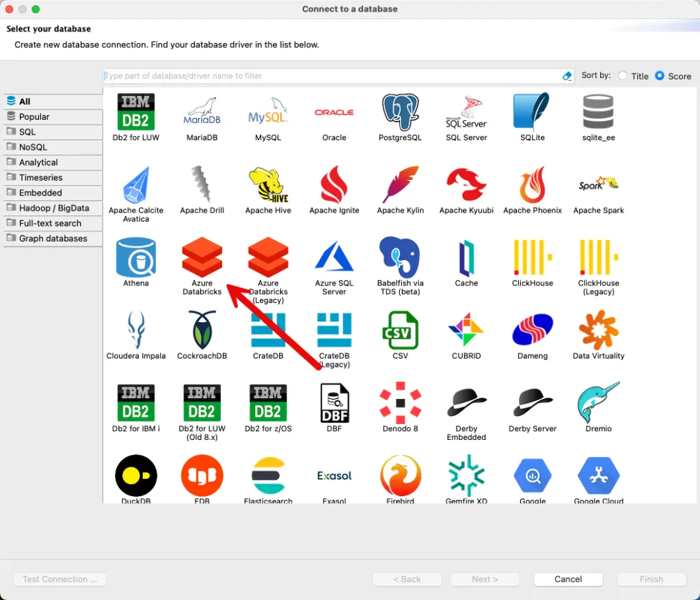The width and height of the screenshot is (700, 600).
Task: Sort drivers by Score radio button
Action: (660, 76)
